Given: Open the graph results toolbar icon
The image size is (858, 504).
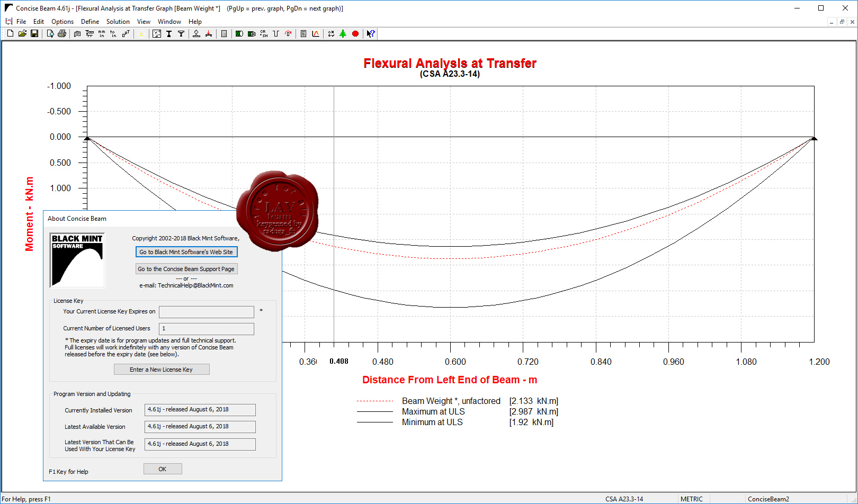Looking at the screenshot, I should (x=316, y=33).
